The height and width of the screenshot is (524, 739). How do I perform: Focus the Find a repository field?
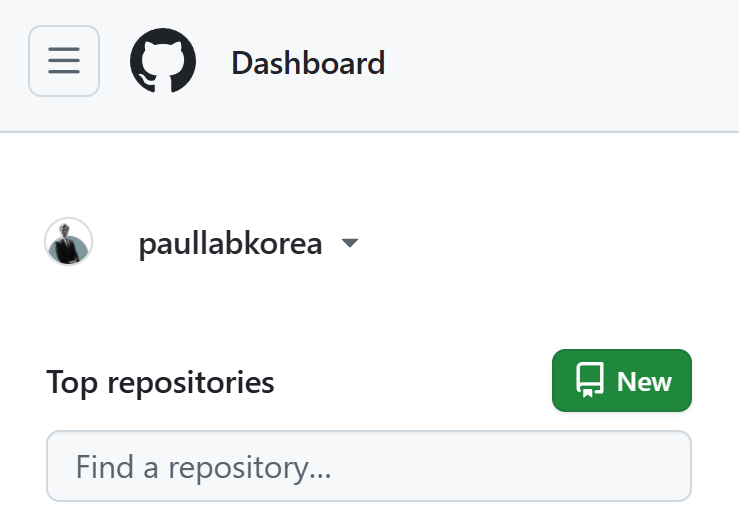368,466
